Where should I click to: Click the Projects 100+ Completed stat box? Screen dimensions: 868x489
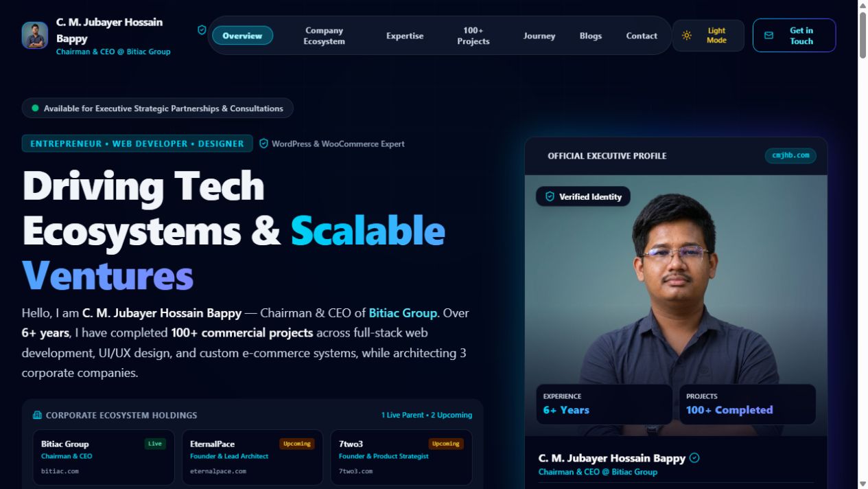coord(747,405)
